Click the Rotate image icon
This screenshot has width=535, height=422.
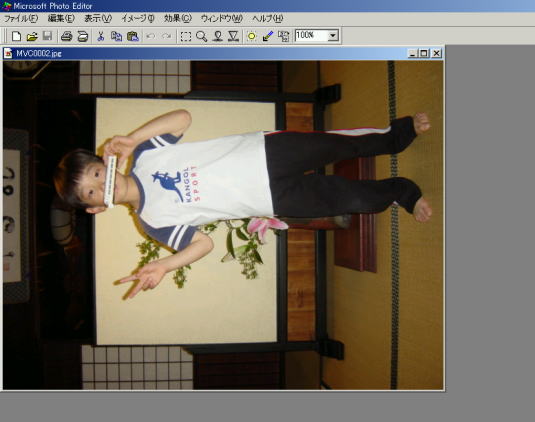284,36
